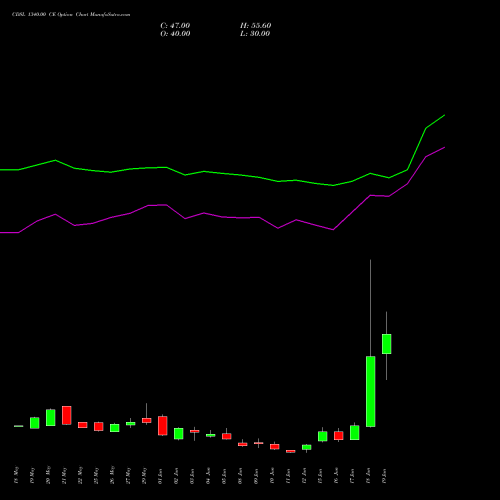Click the green candle body for 20 May
The height and width of the screenshot is (500, 500).
(x=51, y=418)
